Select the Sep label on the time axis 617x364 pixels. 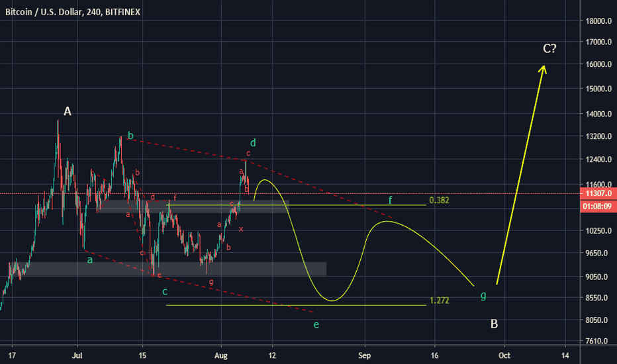[364, 355]
